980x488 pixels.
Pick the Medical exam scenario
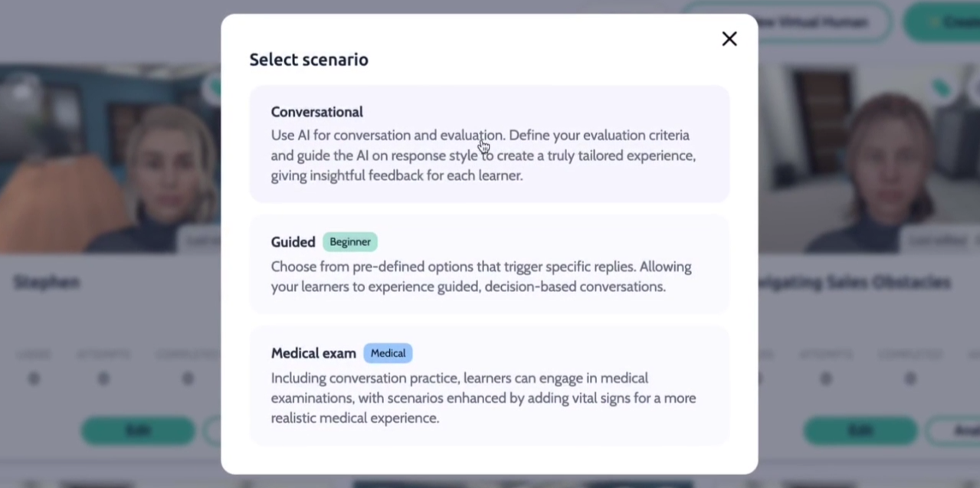coord(489,385)
